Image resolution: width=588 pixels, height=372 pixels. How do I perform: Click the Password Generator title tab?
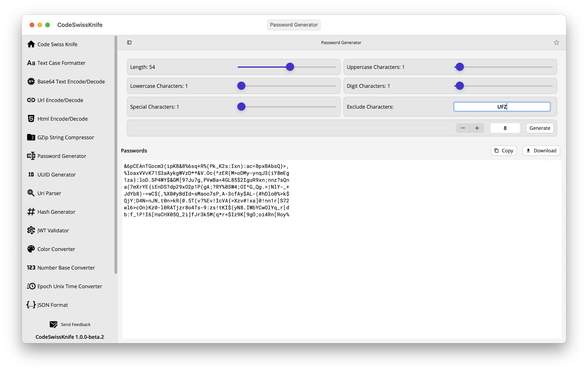pos(294,25)
